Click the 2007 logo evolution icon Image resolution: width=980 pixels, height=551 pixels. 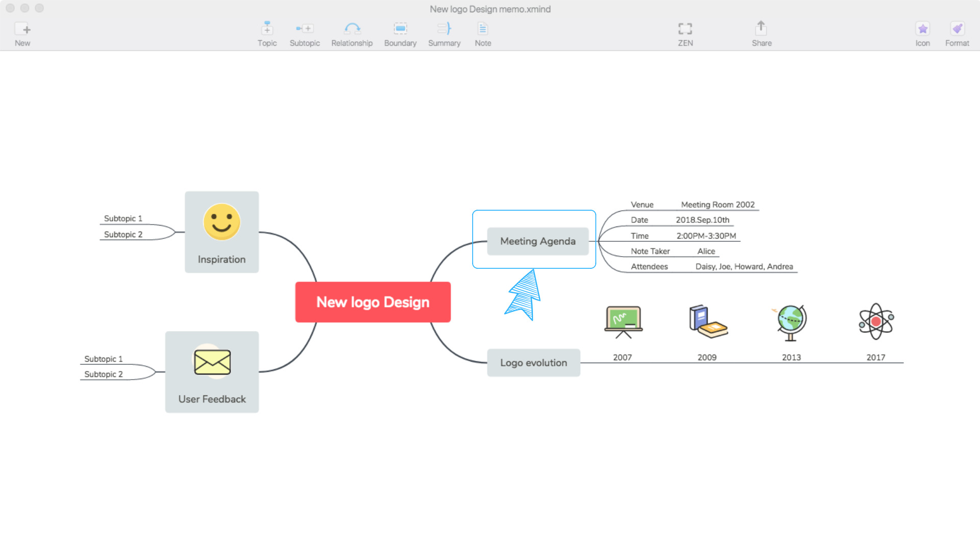622,321
